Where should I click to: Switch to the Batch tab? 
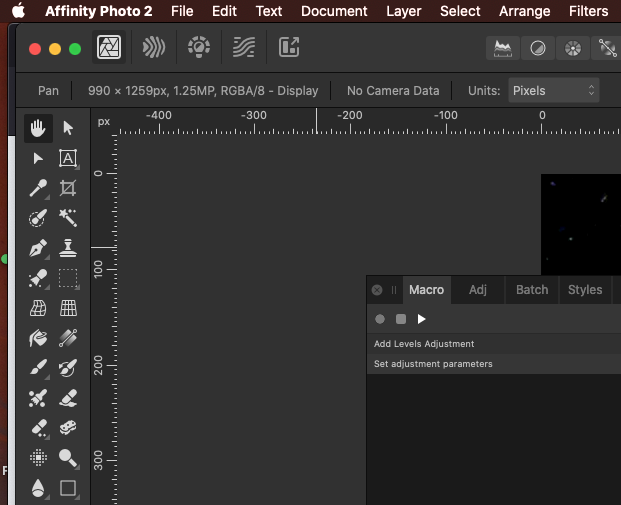[x=532, y=290]
